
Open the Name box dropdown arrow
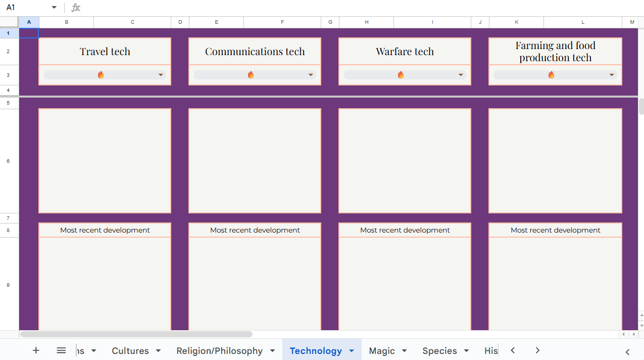click(x=54, y=8)
